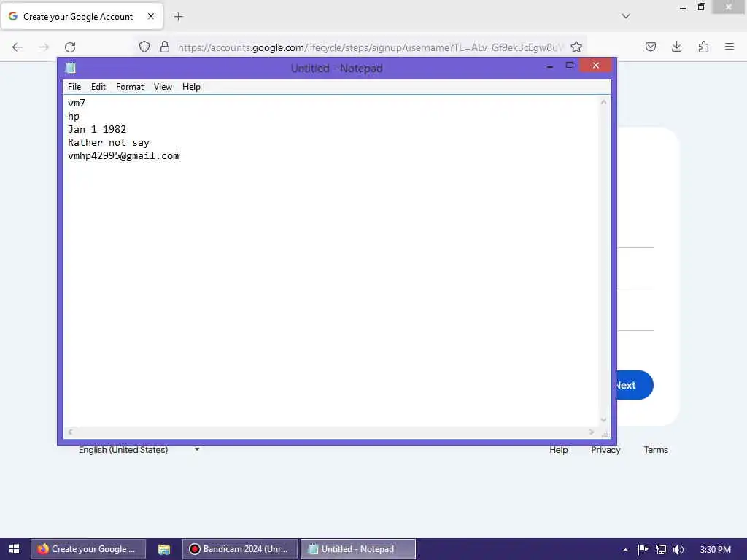Open the Firefox list all tabs dropdown
Image resolution: width=747 pixels, height=560 pixels.
[626, 16]
